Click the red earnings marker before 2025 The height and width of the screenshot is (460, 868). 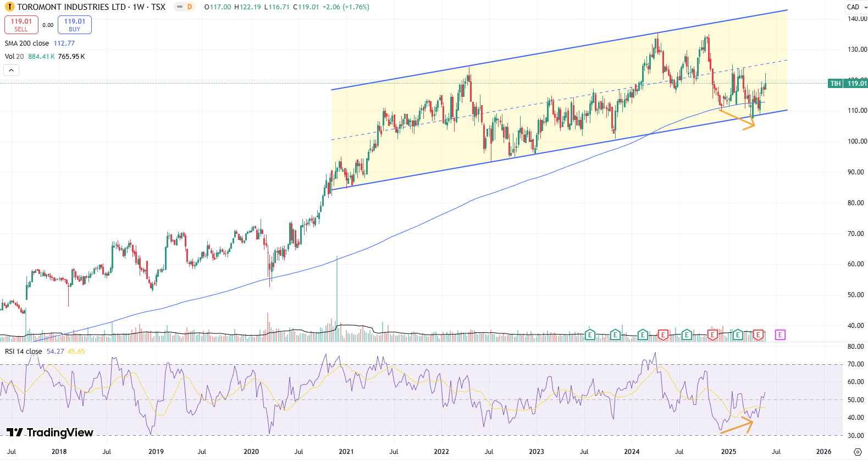point(712,335)
